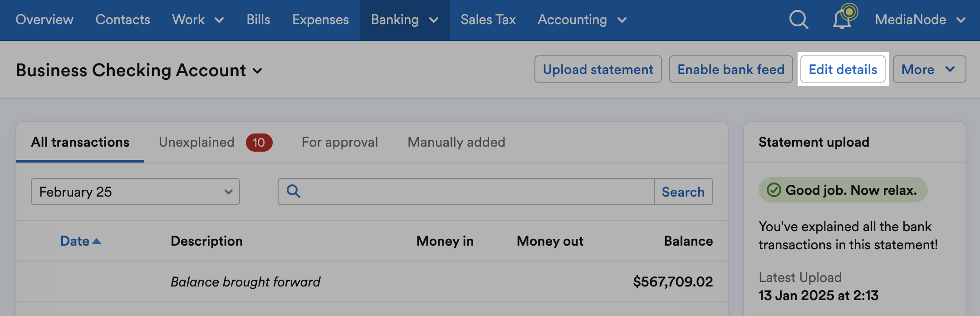Click the green checkmark in Good job badge
Viewport: 980px width, 316px height.
click(x=774, y=190)
